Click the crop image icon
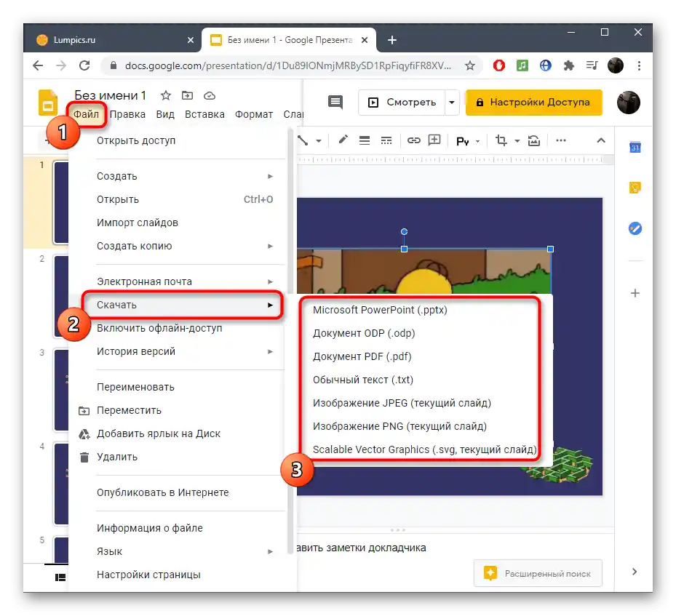This screenshot has height=616, width=676. click(x=501, y=140)
